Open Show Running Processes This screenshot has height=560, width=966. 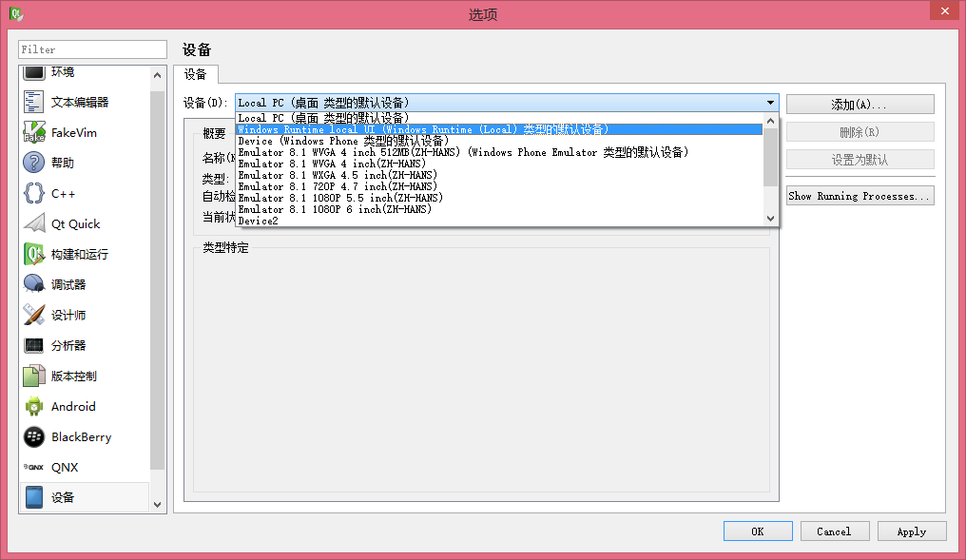[x=860, y=196]
